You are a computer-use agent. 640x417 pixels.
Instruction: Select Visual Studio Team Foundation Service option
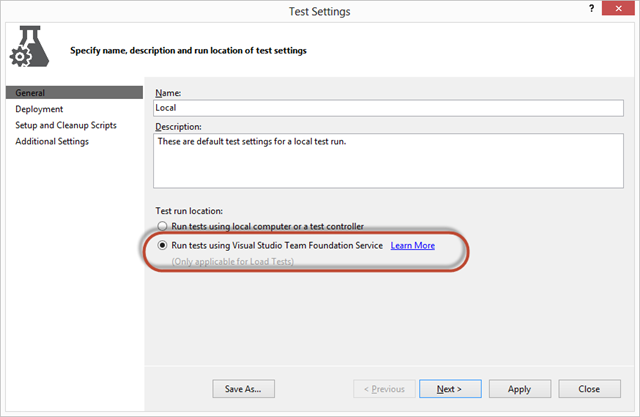(162, 245)
